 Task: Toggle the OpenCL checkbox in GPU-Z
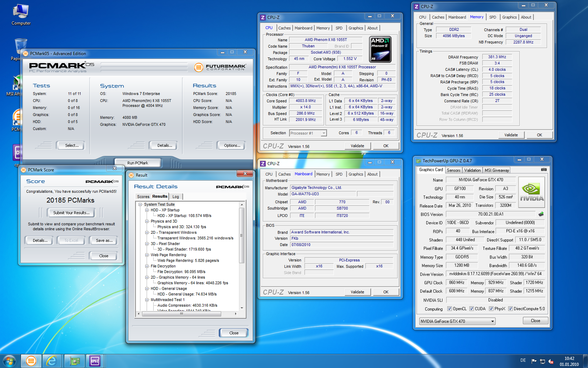pos(449,309)
